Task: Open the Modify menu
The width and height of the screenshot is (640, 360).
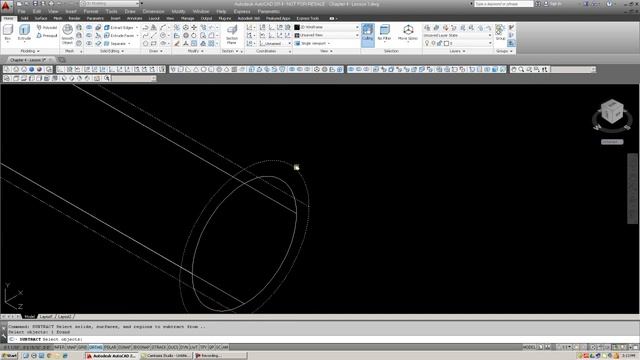Action: pyautogui.click(x=178, y=11)
